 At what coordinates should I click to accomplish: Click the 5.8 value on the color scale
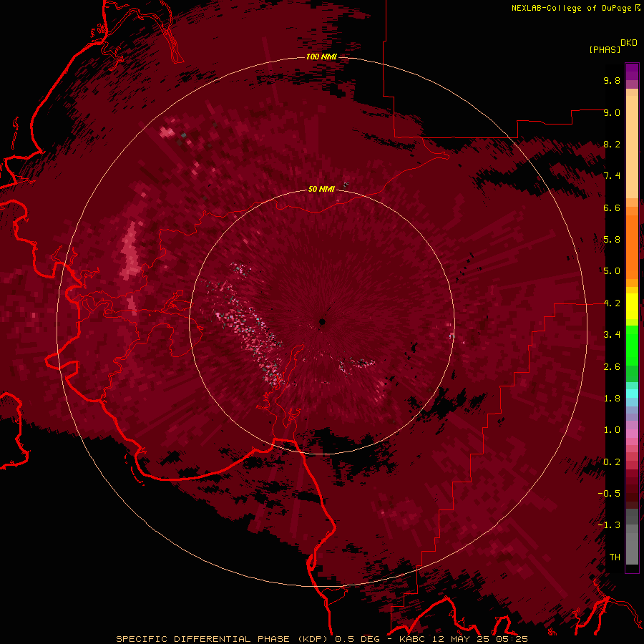[612, 240]
